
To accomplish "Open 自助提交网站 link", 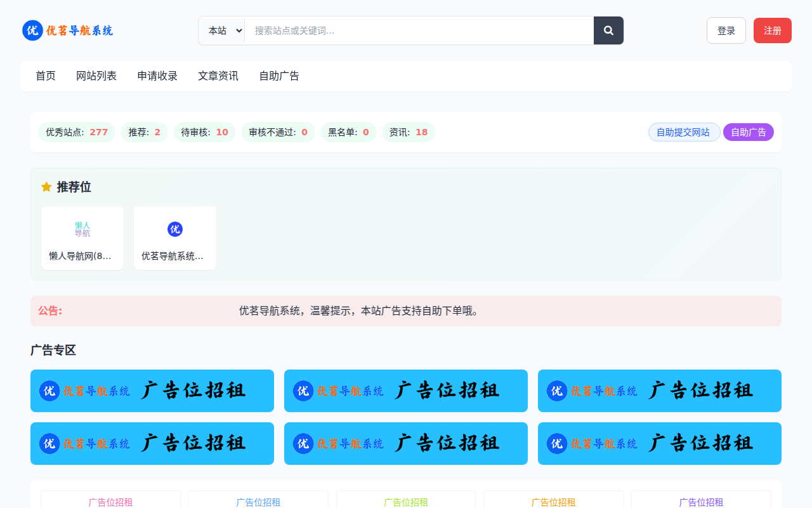I will (x=684, y=132).
